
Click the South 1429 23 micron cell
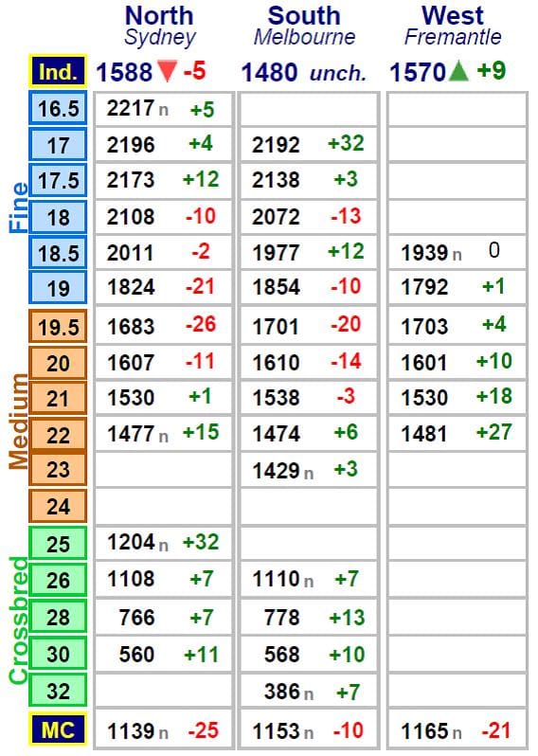point(309,470)
